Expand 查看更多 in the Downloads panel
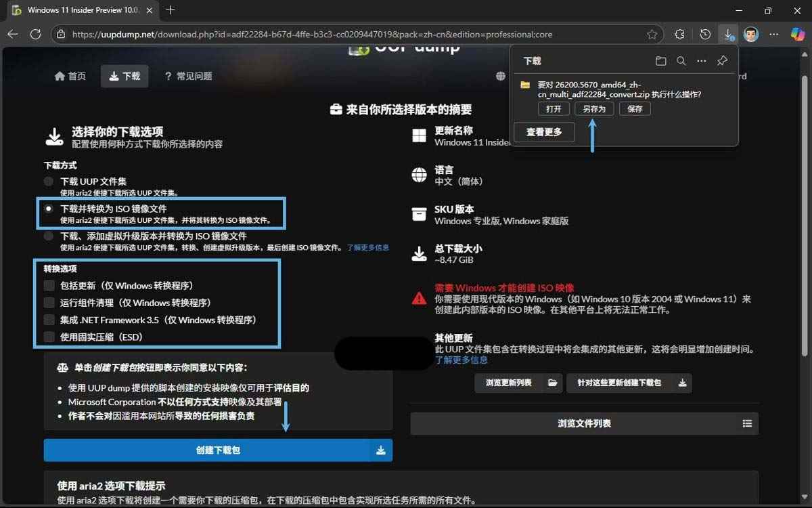 [544, 132]
